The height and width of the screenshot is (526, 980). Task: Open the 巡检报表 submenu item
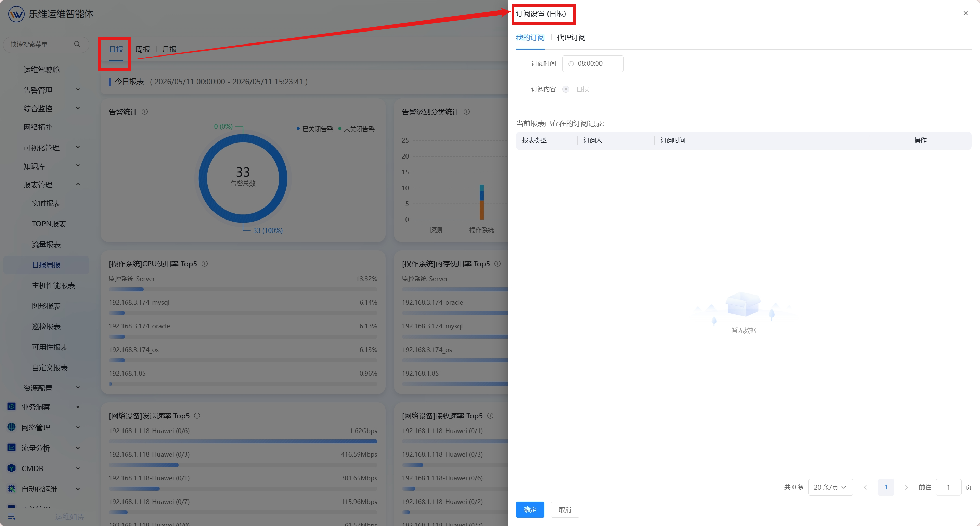pos(46,327)
